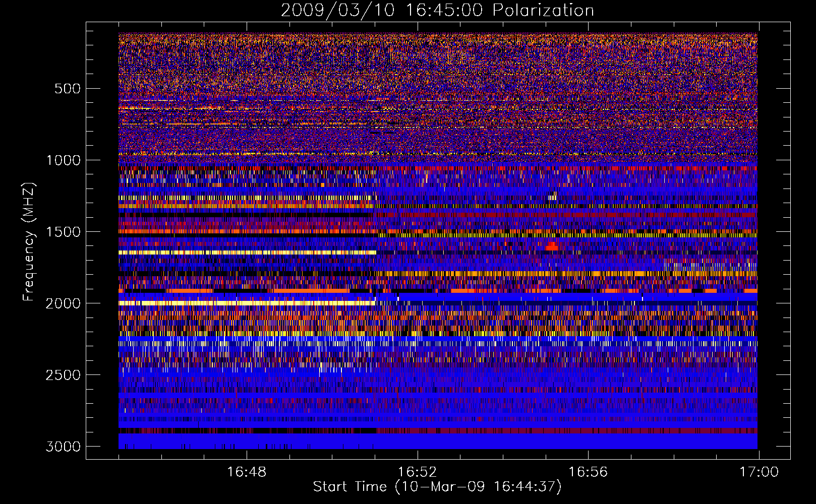Select the 2000 frequency axis label

click(63, 303)
